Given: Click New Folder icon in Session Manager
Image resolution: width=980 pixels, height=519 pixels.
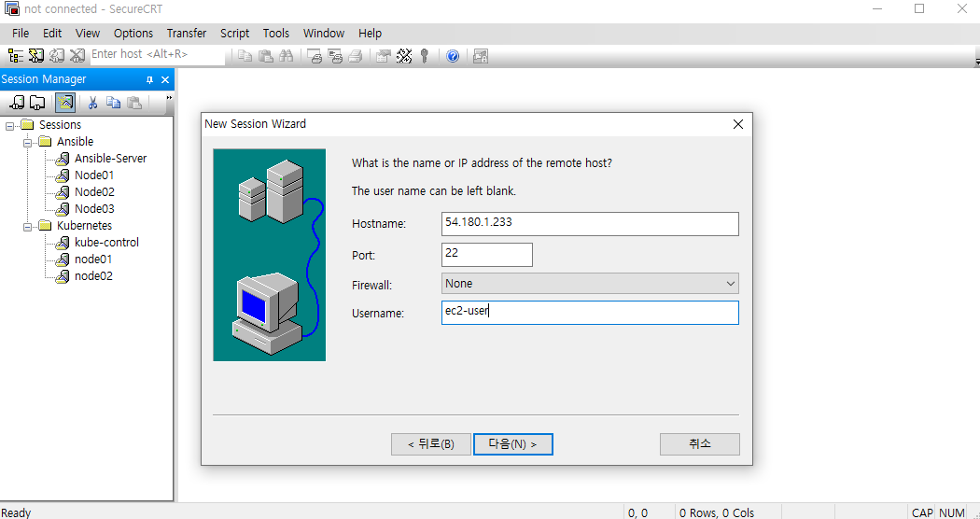Looking at the screenshot, I should pos(37,103).
